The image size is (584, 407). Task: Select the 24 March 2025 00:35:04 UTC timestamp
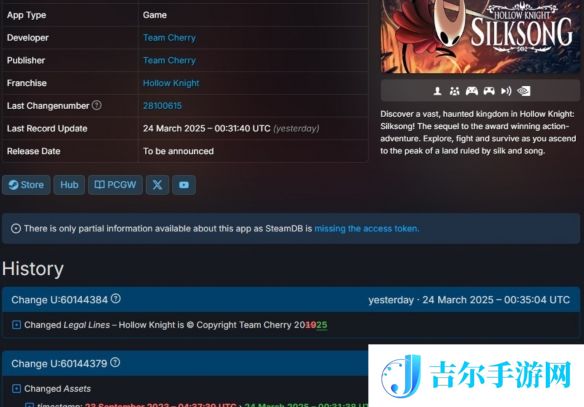(496, 300)
